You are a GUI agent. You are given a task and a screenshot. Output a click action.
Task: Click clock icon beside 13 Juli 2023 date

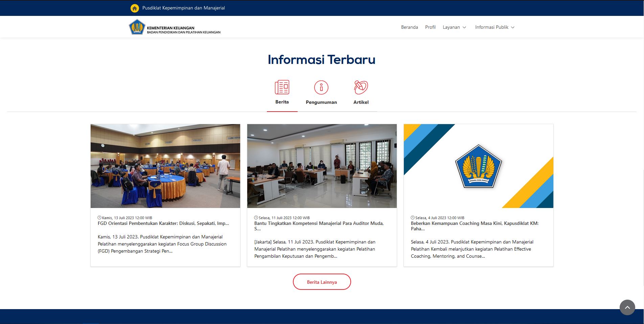(x=99, y=218)
